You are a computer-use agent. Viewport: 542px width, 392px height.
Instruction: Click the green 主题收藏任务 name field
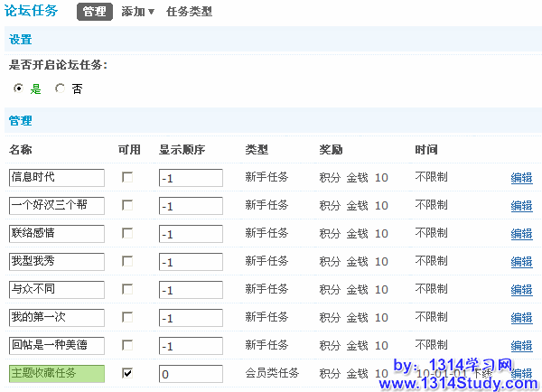click(x=56, y=373)
